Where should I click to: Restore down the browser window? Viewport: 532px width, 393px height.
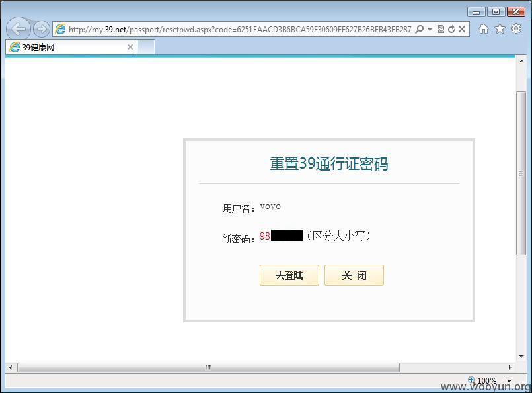click(496, 11)
